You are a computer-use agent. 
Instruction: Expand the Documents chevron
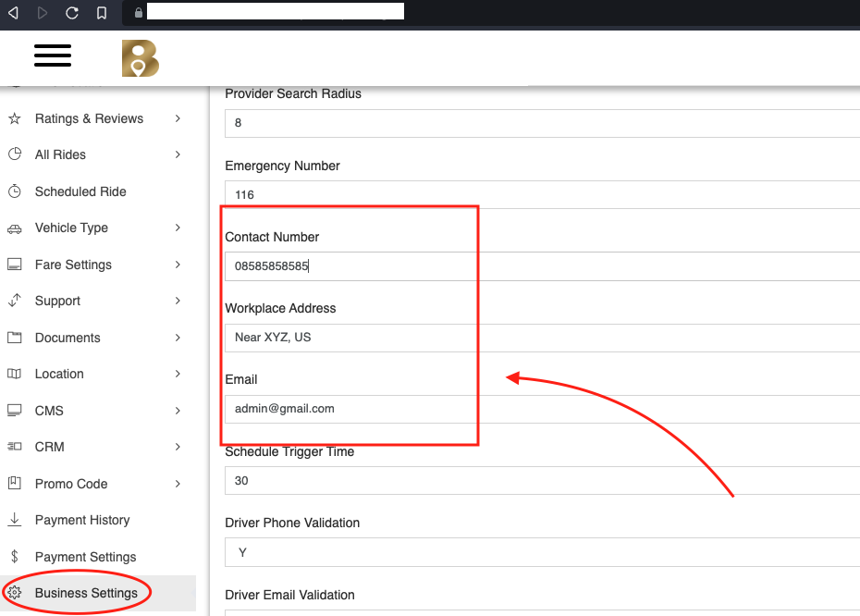tap(178, 338)
